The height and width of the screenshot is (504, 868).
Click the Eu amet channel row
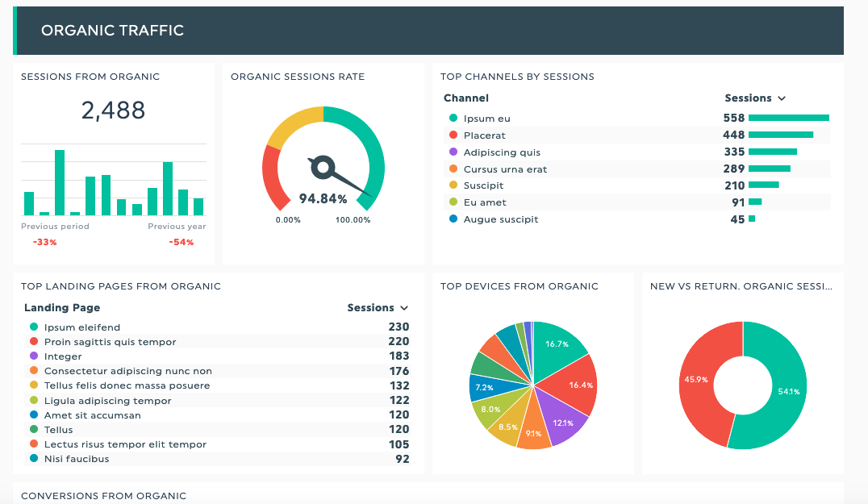click(636, 202)
